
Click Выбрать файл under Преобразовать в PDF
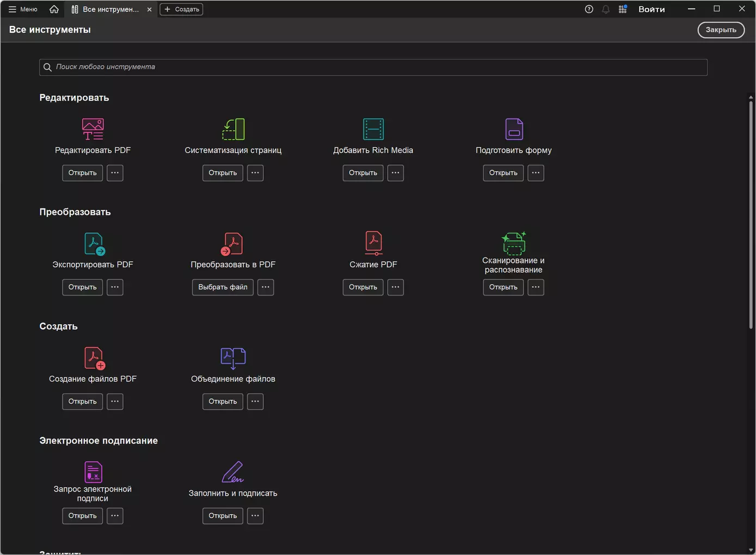click(223, 287)
